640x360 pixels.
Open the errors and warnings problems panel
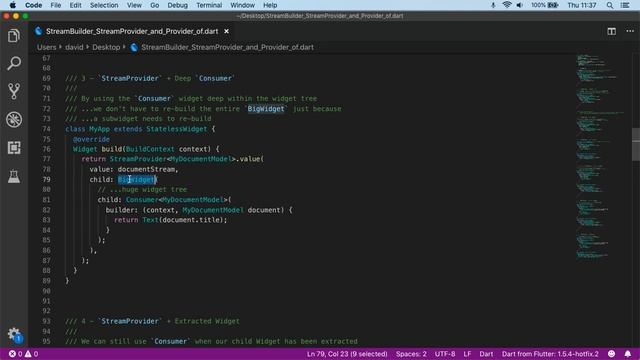[24, 354]
